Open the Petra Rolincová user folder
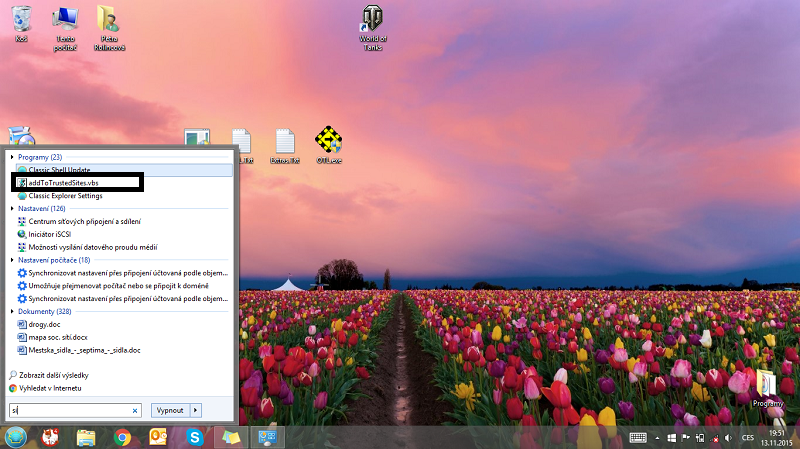 [x=109, y=28]
